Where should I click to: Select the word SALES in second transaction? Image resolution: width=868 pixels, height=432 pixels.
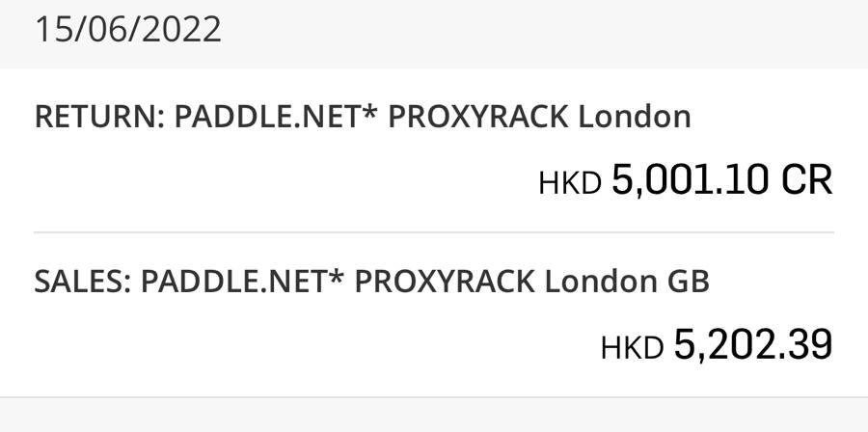78,283
